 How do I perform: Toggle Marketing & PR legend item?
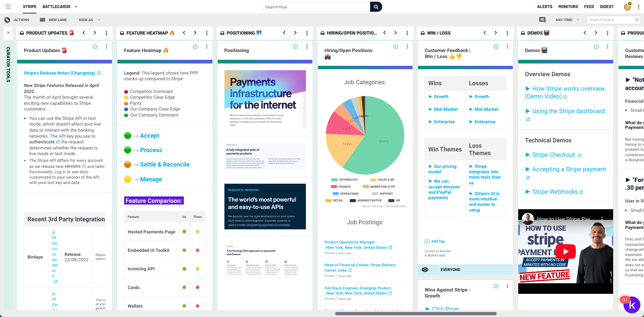[x=379, y=187]
